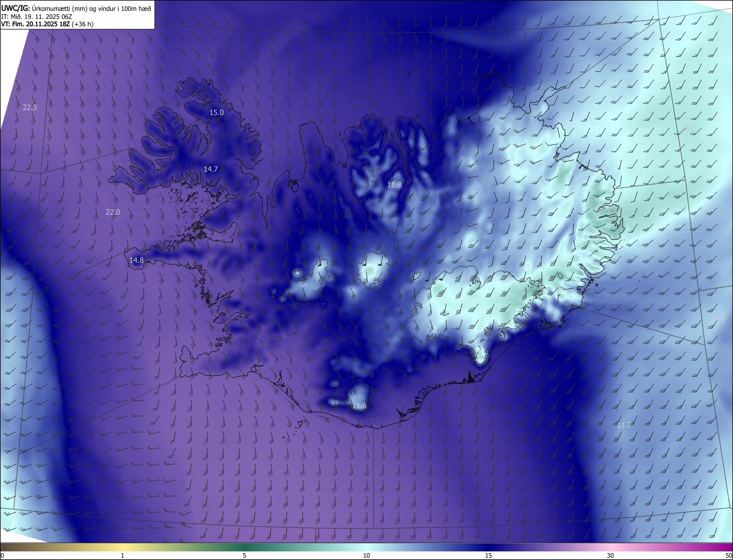Click the 15.0 value over the Westfjords
The image size is (733, 560).
click(x=216, y=113)
